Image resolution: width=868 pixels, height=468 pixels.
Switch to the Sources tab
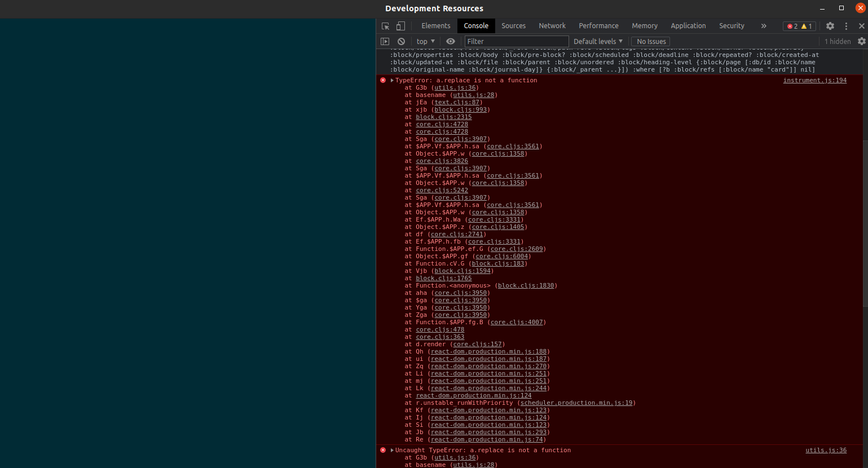point(513,26)
